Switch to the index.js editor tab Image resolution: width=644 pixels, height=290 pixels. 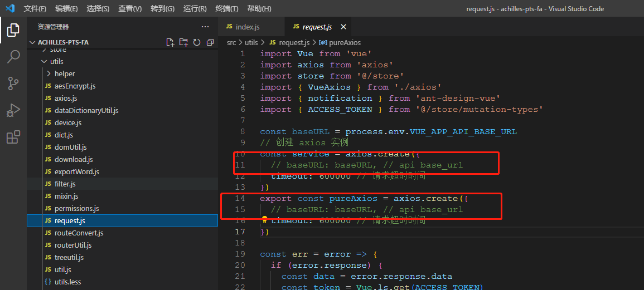(x=251, y=27)
